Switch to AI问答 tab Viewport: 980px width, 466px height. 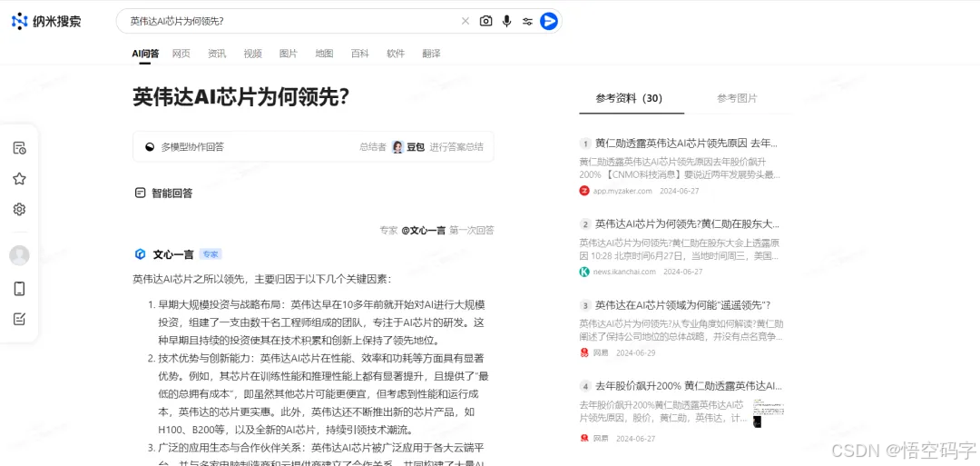coord(145,54)
